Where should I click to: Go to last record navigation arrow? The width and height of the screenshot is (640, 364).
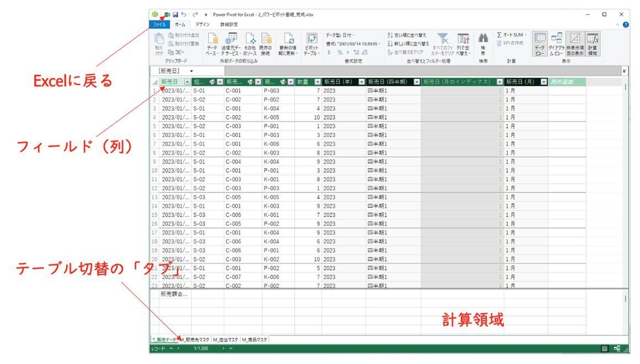tap(231, 349)
